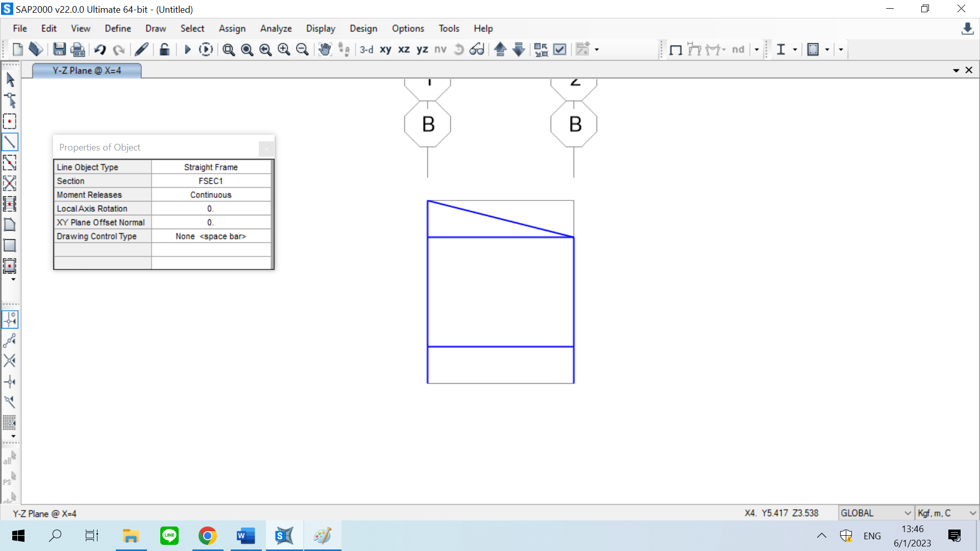Click the Local Axis Rotation value field

[x=211, y=209]
